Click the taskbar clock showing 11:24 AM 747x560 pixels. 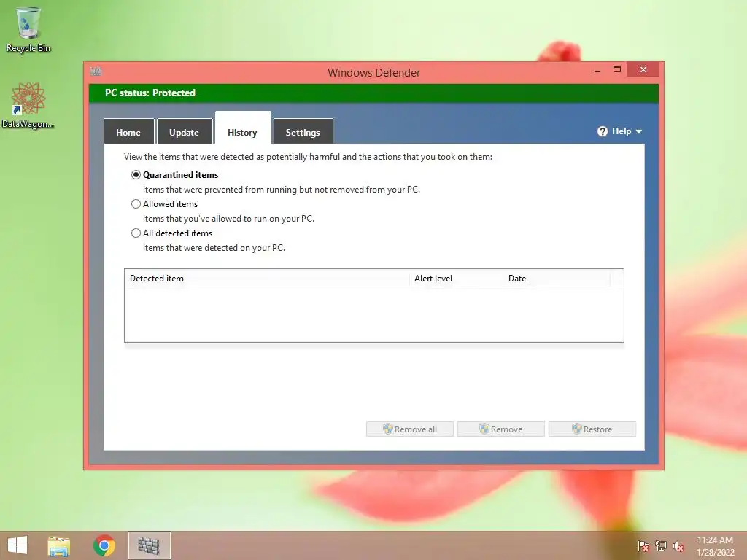coord(715,546)
